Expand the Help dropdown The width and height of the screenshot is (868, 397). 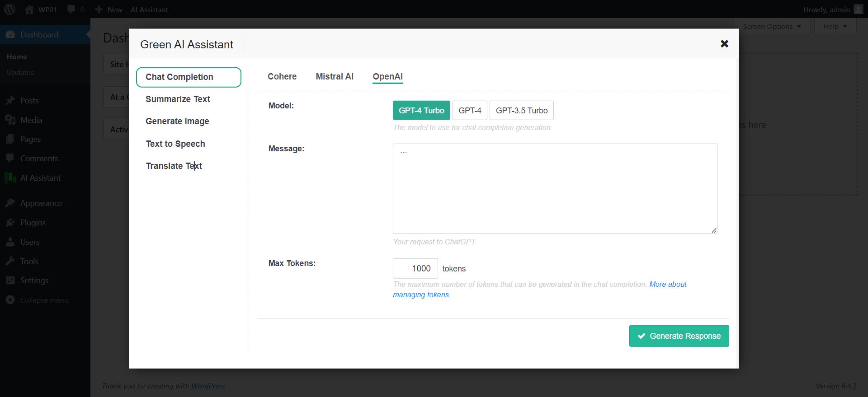(835, 27)
